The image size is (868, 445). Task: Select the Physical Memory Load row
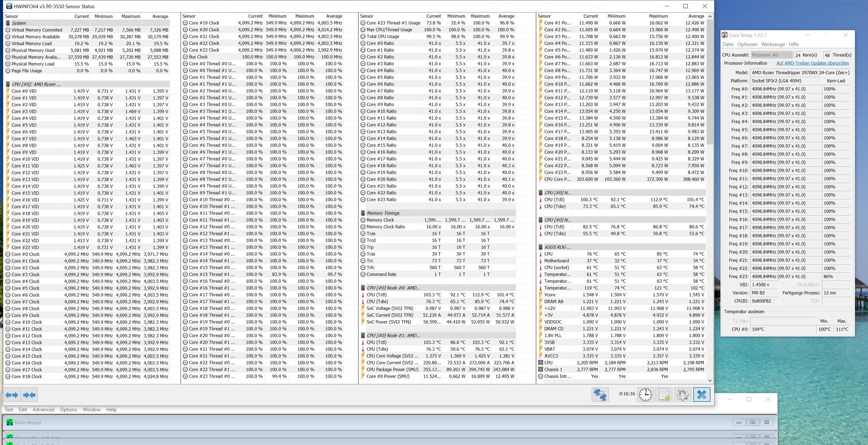tap(87, 64)
